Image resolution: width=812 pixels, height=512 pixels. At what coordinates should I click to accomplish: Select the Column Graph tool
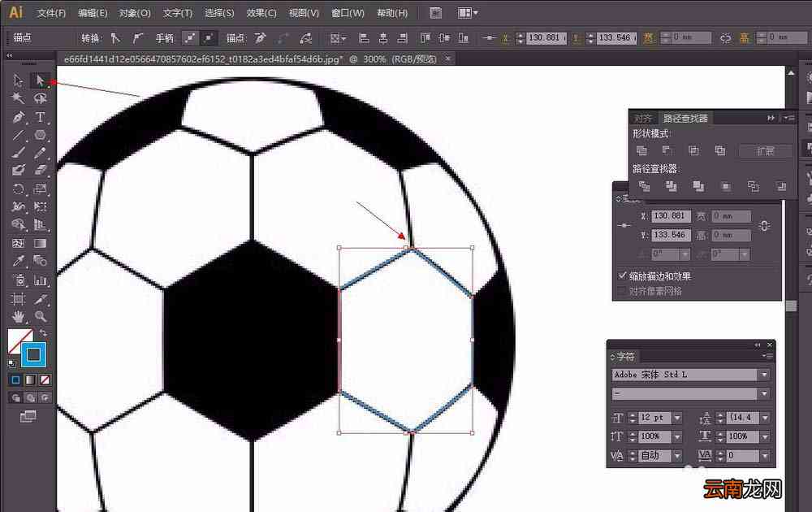[40, 280]
